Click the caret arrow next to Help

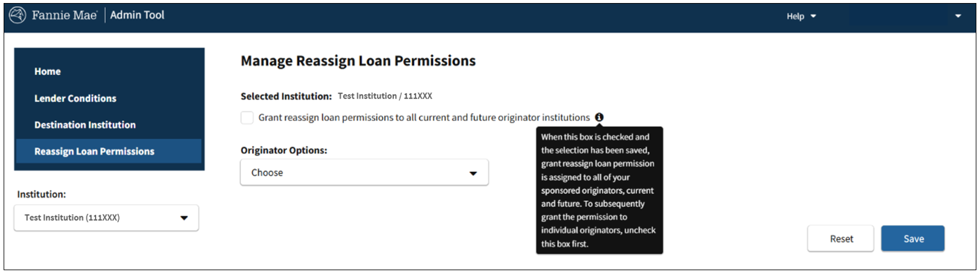(813, 16)
